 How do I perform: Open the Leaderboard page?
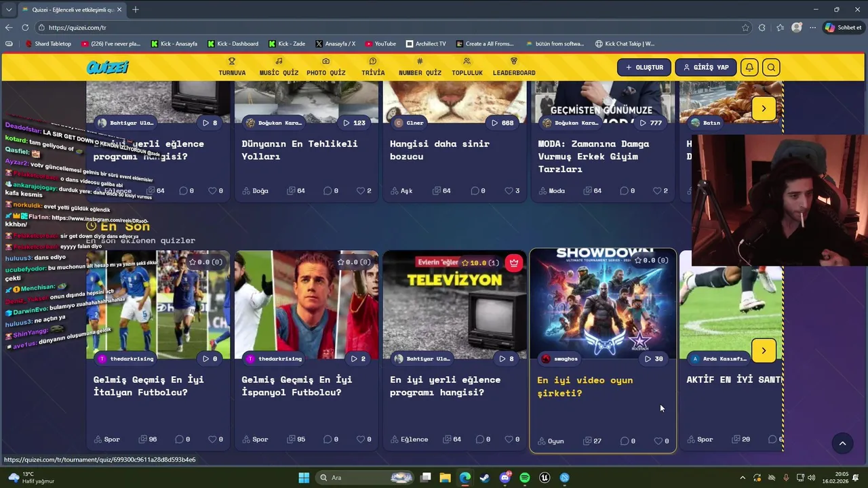(x=514, y=67)
